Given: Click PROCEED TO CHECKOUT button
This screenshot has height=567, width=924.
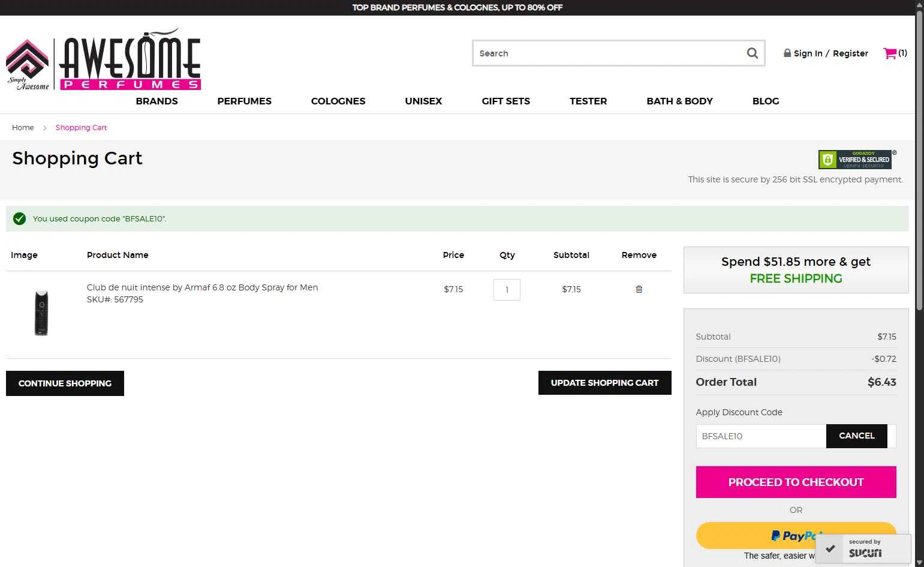Looking at the screenshot, I should pyautogui.click(x=796, y=482).
